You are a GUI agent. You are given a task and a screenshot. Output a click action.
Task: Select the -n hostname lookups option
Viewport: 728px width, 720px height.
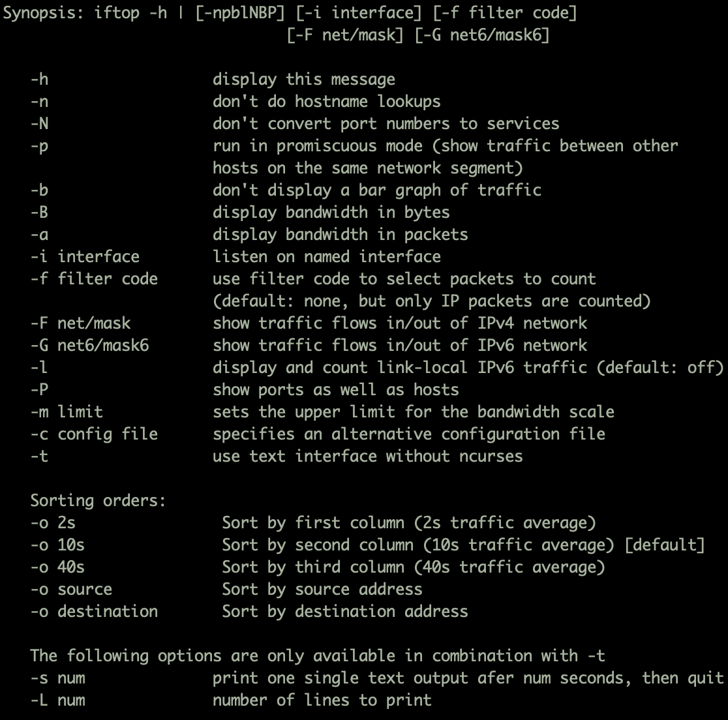39,102
